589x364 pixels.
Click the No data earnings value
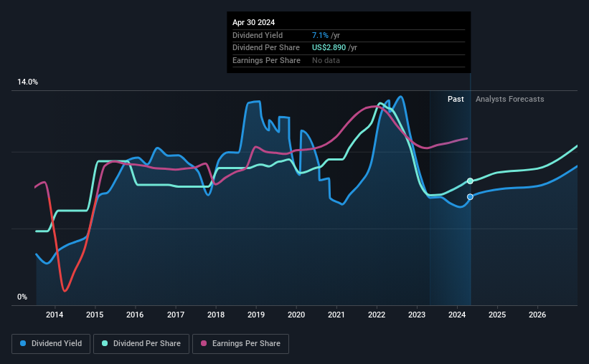pos(326,60)
